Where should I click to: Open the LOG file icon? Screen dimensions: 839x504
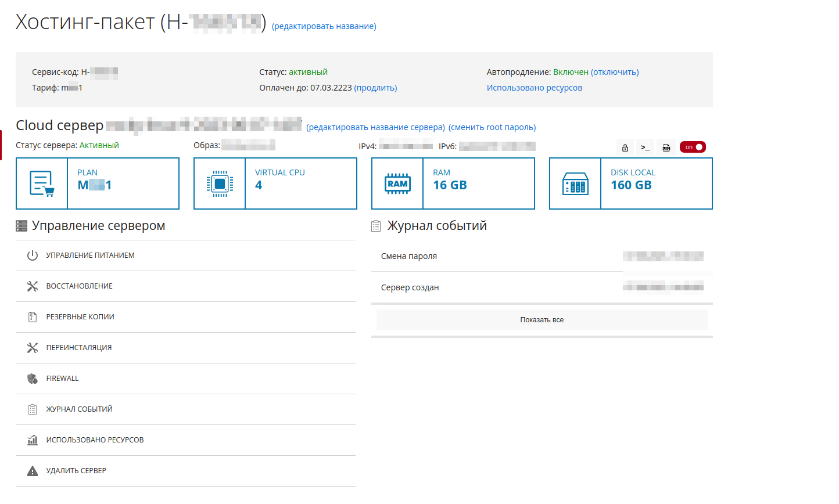pyautogui.click(x=666, y=147)
